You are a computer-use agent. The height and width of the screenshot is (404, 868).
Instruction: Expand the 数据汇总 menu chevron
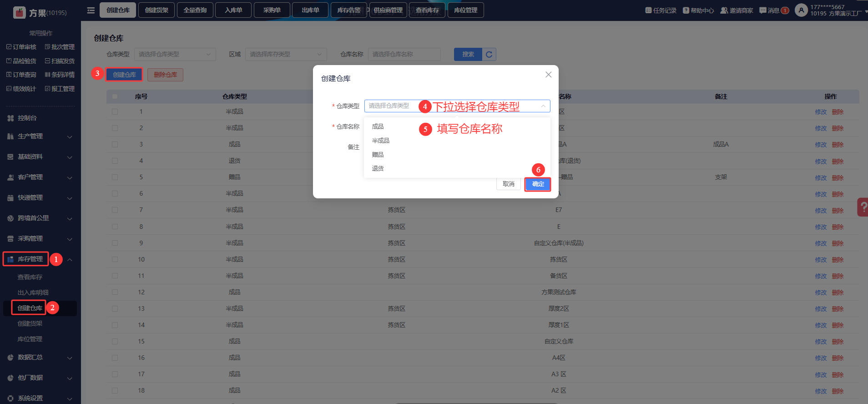(x=70, y=358)
